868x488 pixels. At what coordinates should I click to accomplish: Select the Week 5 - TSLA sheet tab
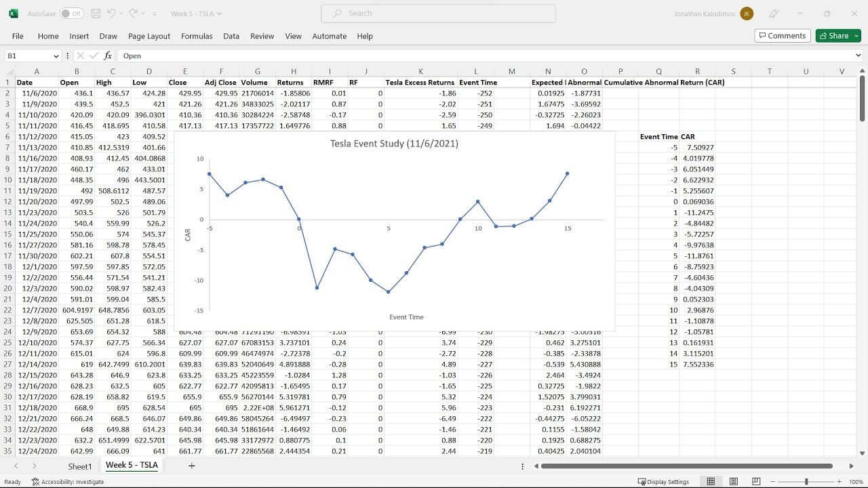132,465
